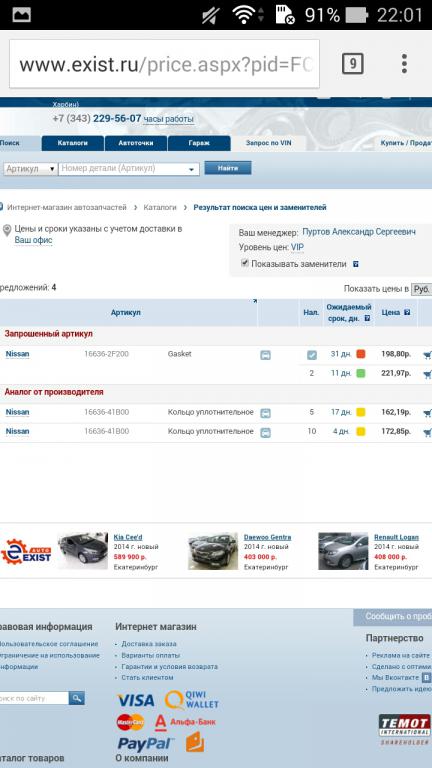
Task: Switch to the Гараж tab
Action: (199, 143)
